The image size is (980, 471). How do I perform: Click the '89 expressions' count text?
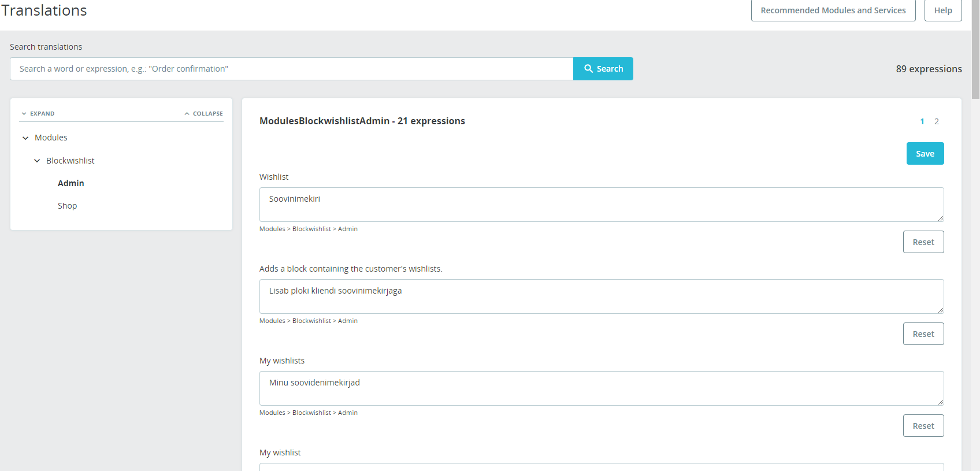[x=929, y=69]
